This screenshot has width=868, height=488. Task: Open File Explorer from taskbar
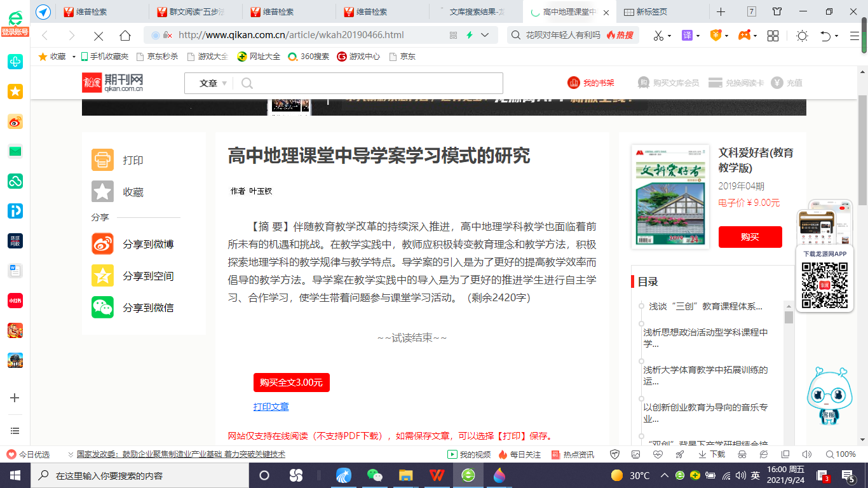(405, 475)
